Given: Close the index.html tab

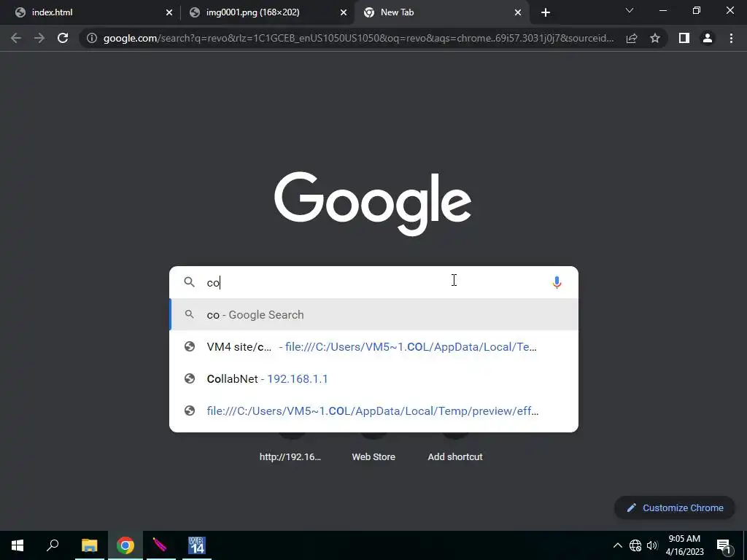Looking at the screenshot, I should [x=169, y=12].
